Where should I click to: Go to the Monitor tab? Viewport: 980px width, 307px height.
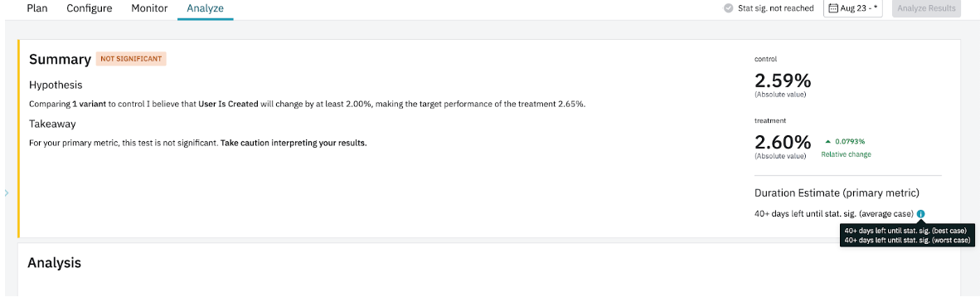[149, 8]
